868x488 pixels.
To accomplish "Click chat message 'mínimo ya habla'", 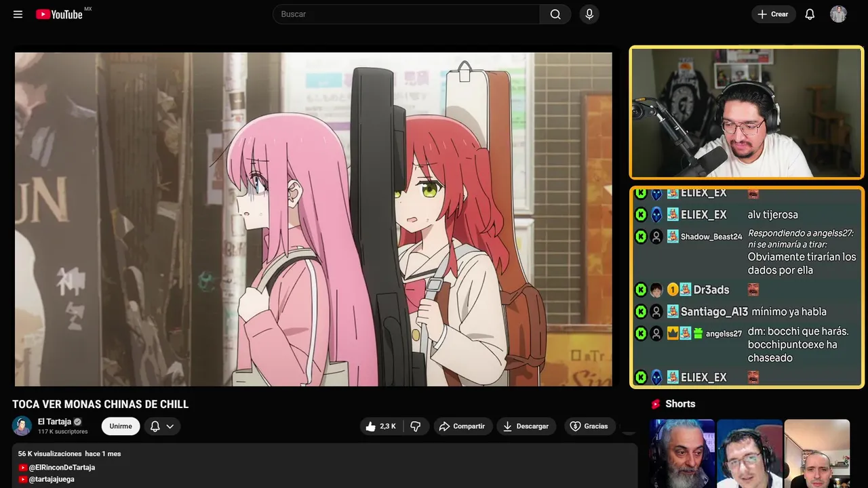I will pyautogui.click(x=789, y=312).
